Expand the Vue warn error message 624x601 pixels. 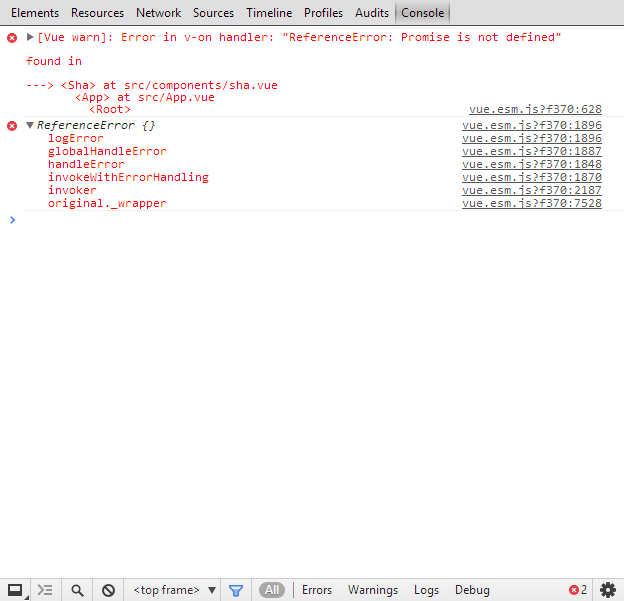[x=30, y=37]
